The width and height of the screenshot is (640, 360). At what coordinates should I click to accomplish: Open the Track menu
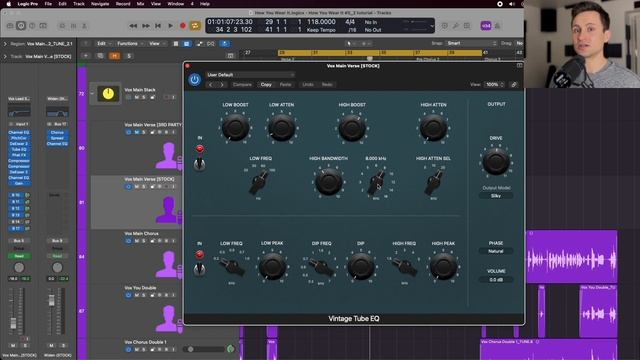tap(79, 4)
